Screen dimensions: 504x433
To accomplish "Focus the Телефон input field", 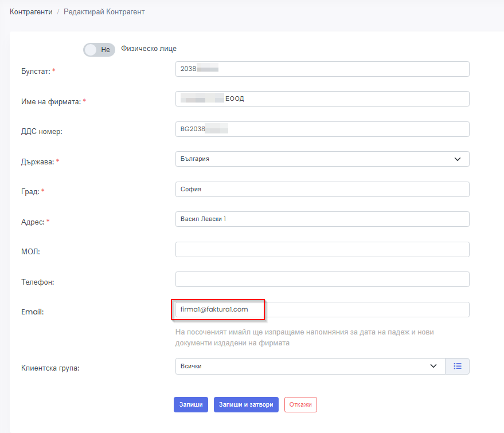I will coord(322,280).
